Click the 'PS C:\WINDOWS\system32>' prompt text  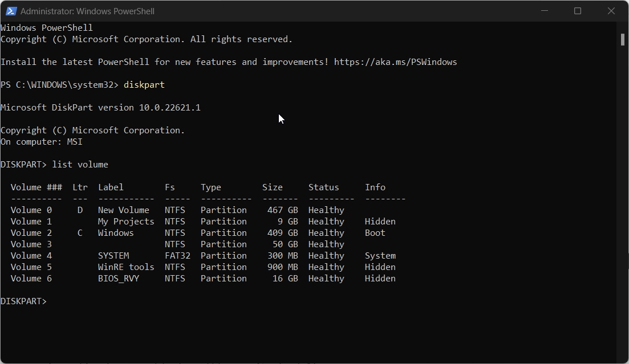pos(60,85)
